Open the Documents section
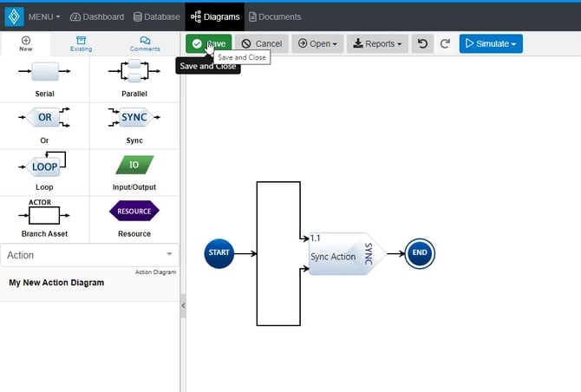Viewport: 581px width, 392px height. 275,17
